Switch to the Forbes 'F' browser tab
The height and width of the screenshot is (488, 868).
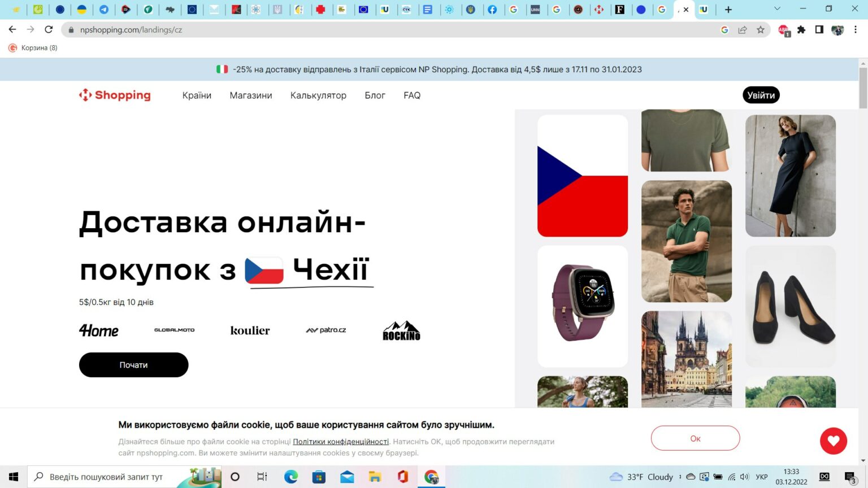(x=620, y=9)
